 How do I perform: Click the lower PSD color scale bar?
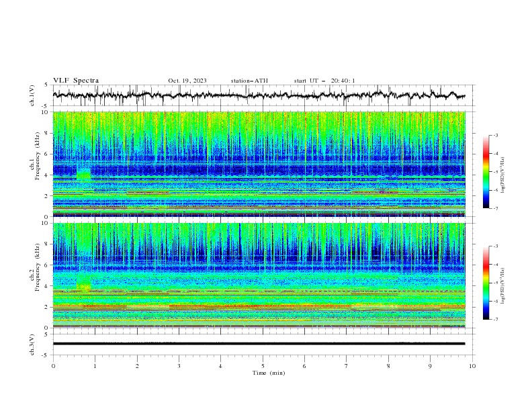(486, 283)
